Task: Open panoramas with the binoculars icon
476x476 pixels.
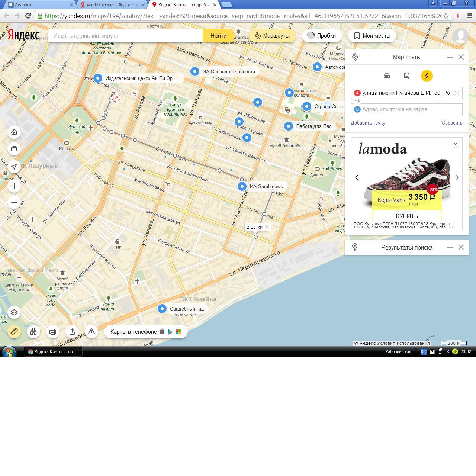Action: coord(33,331)
